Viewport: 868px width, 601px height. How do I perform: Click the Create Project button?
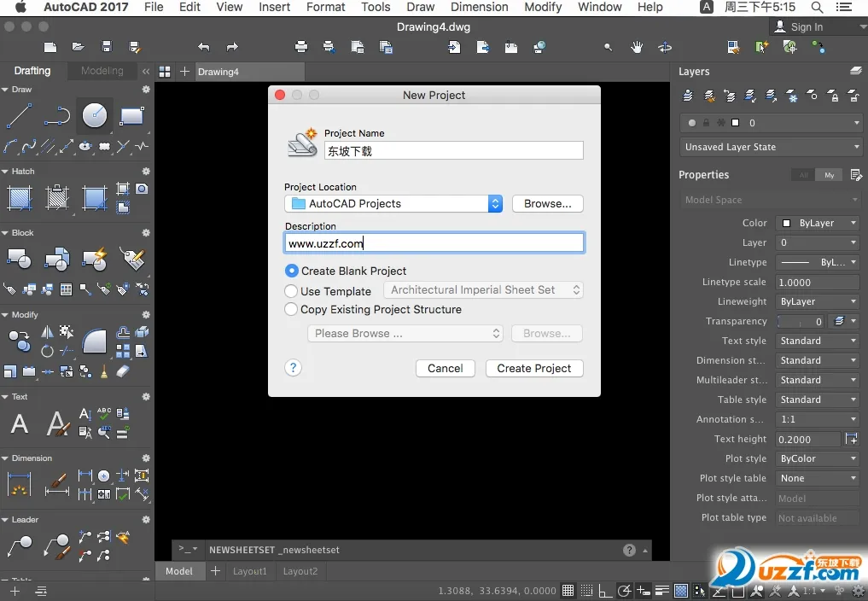tap(534, 368)
